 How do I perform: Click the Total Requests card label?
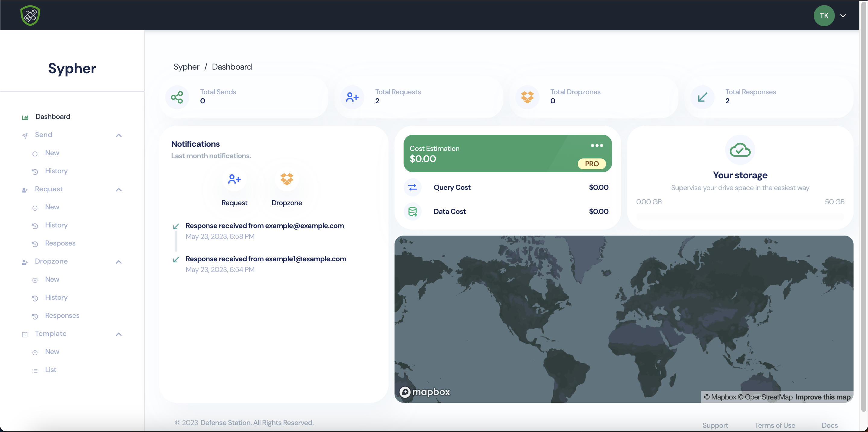398,92
